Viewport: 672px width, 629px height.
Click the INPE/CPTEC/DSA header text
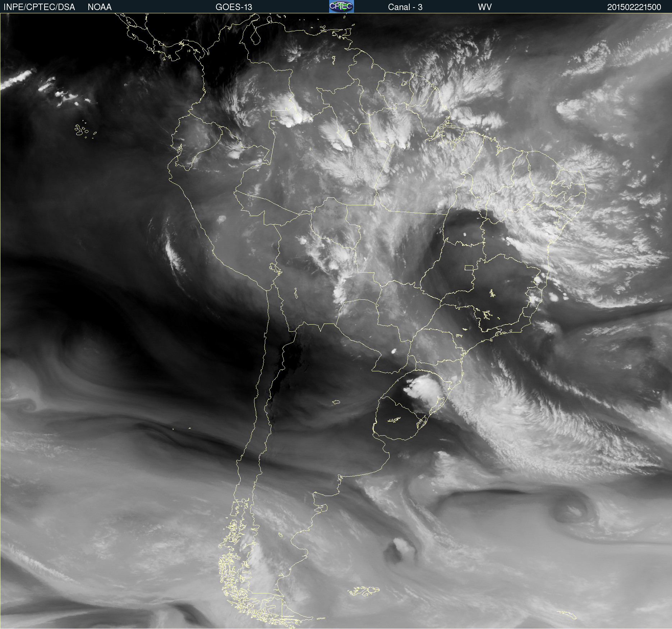pyautogui.click(x=39, y=7)
